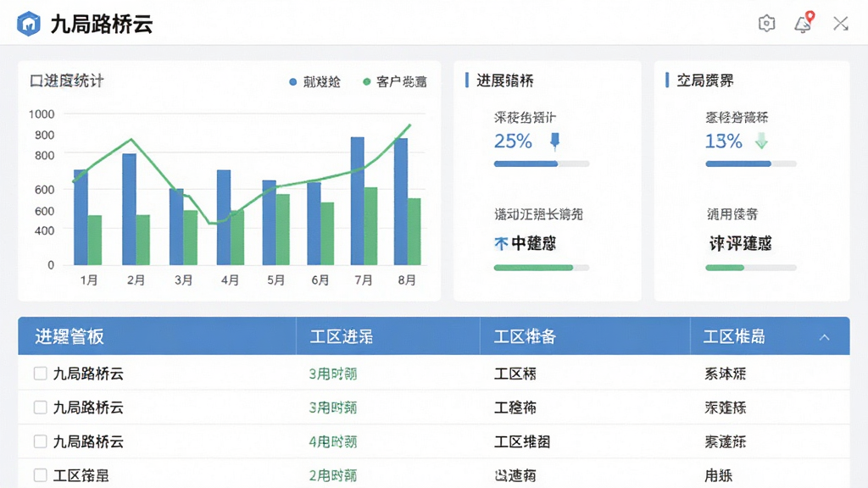Click the green bar above 1月
The width and height of the screenshot is (868, 488).
pos(95,240)
